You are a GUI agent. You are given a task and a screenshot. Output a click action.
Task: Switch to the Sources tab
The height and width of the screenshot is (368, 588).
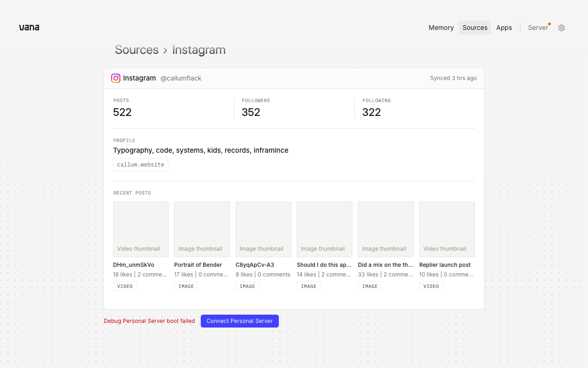point(475,28)
